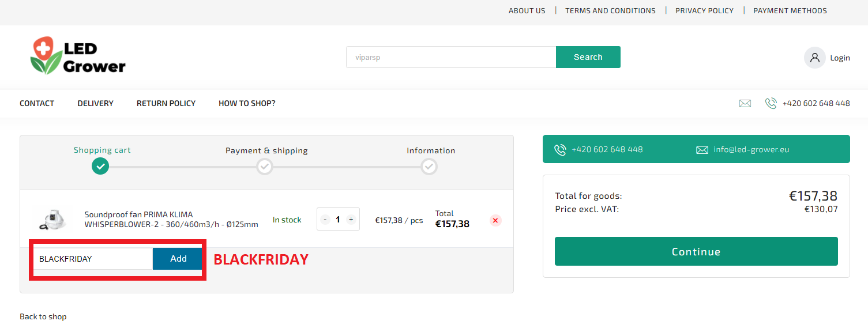Click the Shopping cart step checkmark
The height and width of the screenshot is (336, 868).
click(100, 167)
